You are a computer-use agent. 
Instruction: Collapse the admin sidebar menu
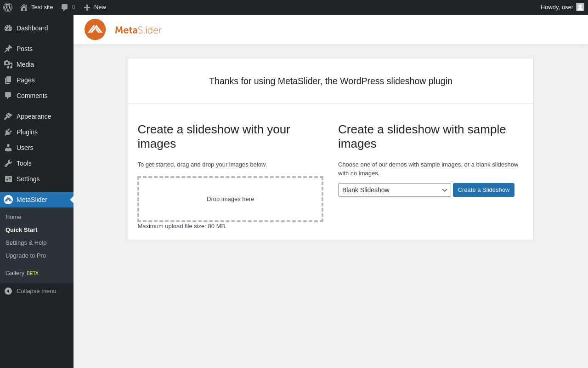[x=30, y=291]
